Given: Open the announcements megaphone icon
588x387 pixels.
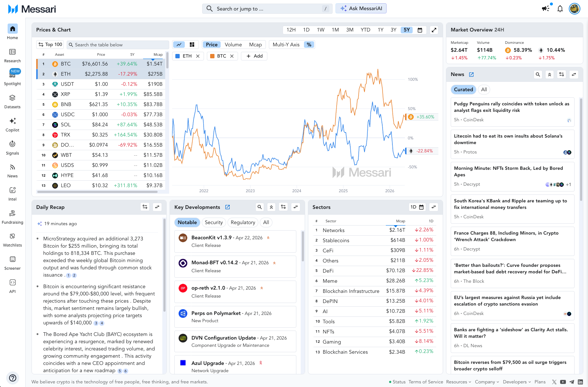Looking at the screenshot, I should 546,9.
